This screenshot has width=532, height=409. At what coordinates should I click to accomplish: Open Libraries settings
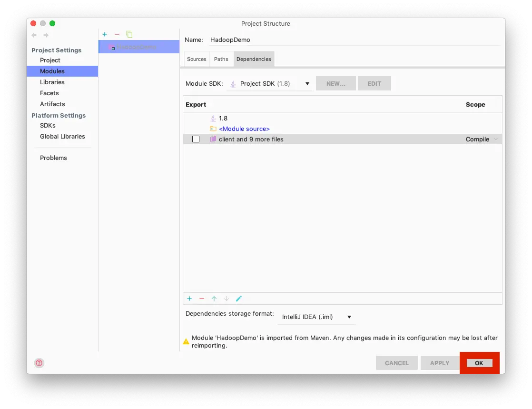coord(52,82)
